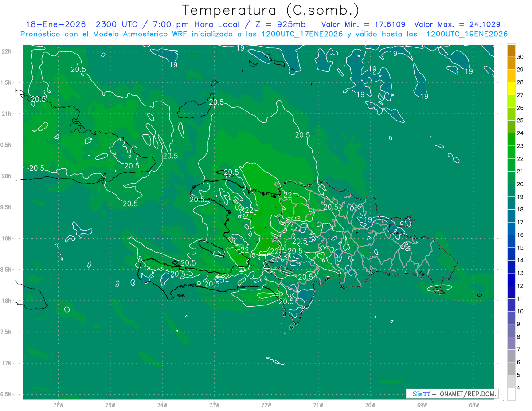Click the 20 label on the color scale
The width and height of the screenshot is (532, 411).
click(x=520, y=184)
